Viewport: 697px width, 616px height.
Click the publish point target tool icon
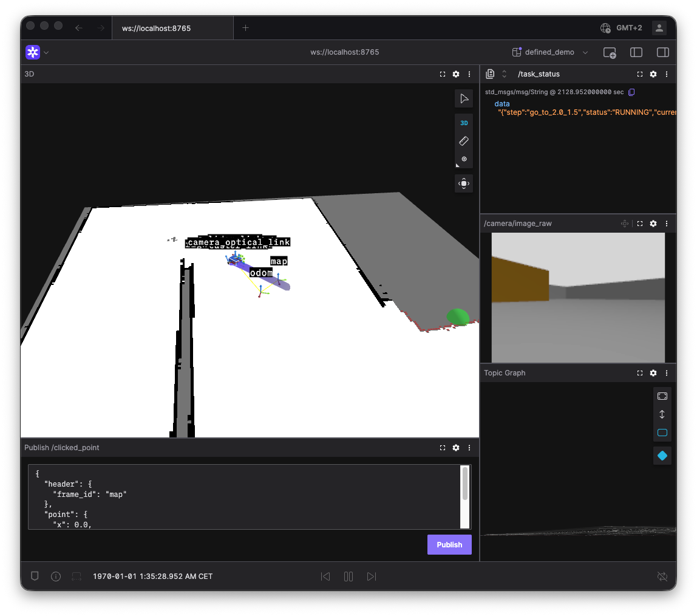464,159
